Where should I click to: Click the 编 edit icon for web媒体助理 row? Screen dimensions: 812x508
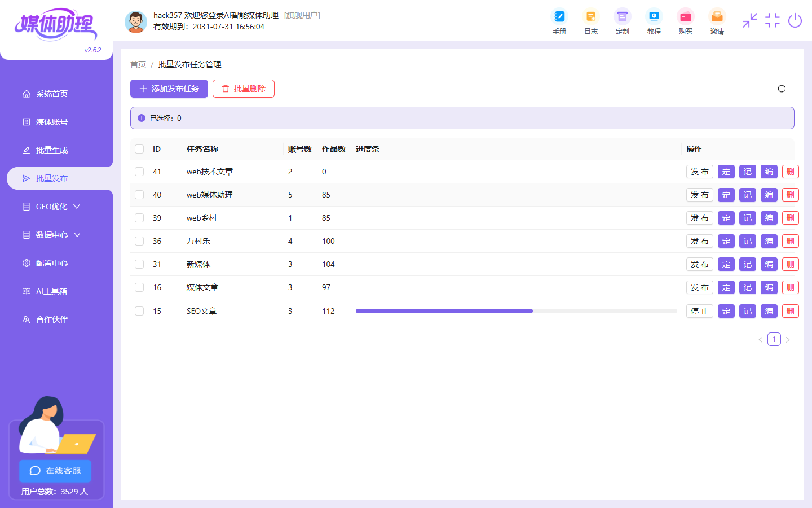[x=769, y=195]
